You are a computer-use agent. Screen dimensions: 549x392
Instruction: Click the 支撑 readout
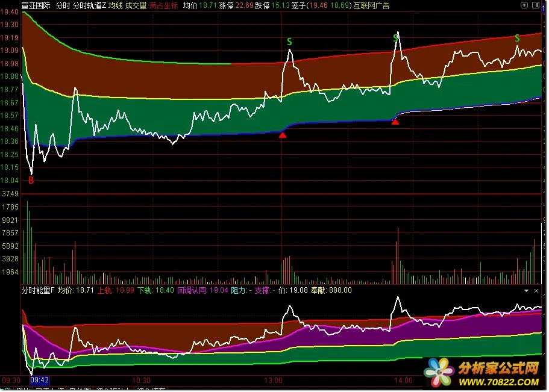[265, 290]
